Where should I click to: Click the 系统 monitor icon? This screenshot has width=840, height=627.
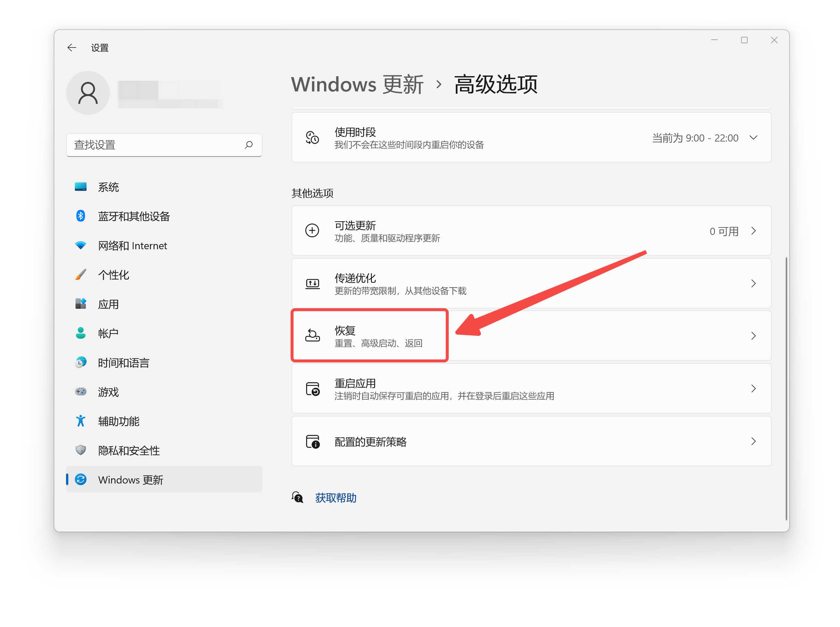pos(80,187)
